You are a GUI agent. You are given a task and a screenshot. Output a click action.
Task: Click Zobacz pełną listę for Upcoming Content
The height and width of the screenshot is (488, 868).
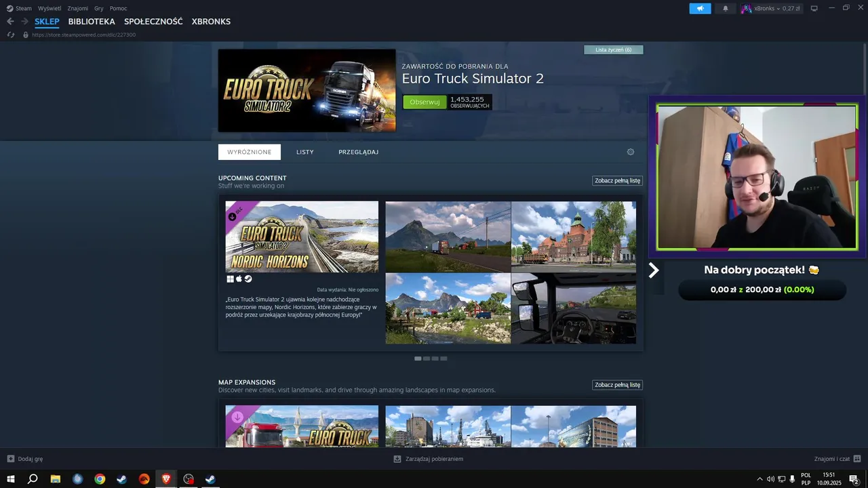click(x=617, y=181)
